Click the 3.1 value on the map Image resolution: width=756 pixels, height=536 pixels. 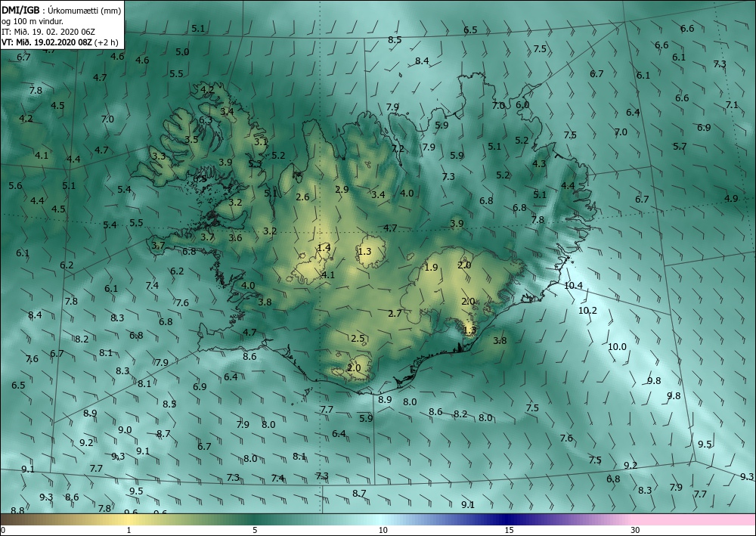(x=261, y=142)
